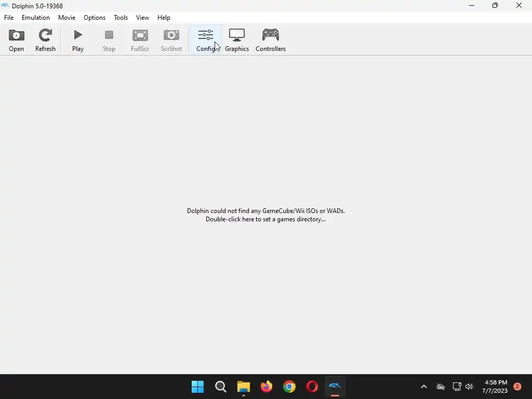Viewport: 532px width, 399px height.
Task: Open the Emulation menu
Action: 36,18
